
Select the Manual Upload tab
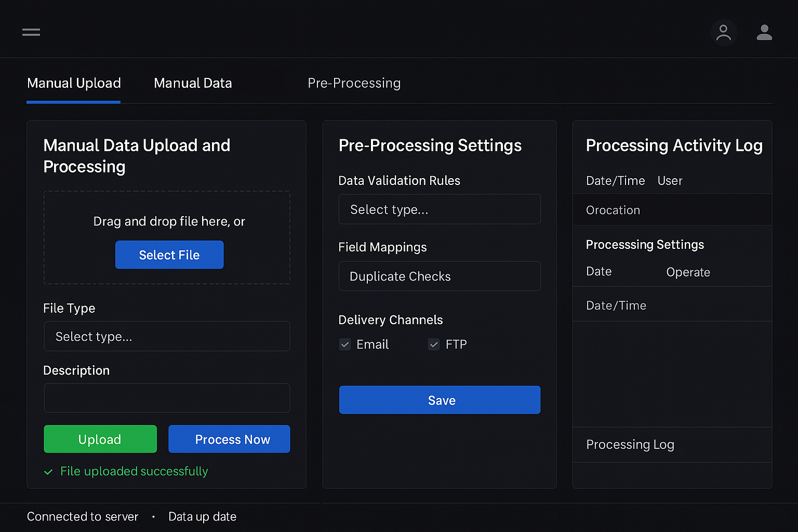click(74, 83)
